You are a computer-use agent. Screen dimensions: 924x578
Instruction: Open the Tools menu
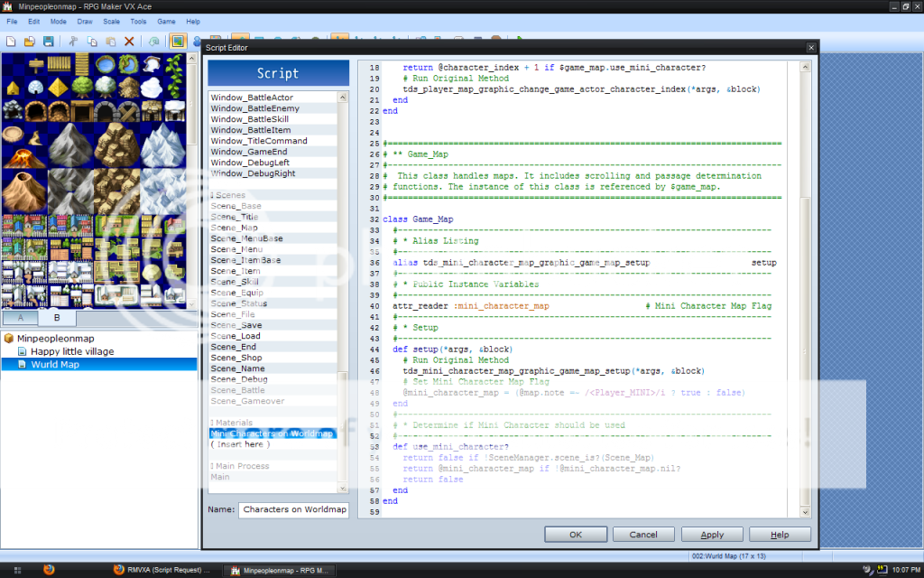[138, 21]
